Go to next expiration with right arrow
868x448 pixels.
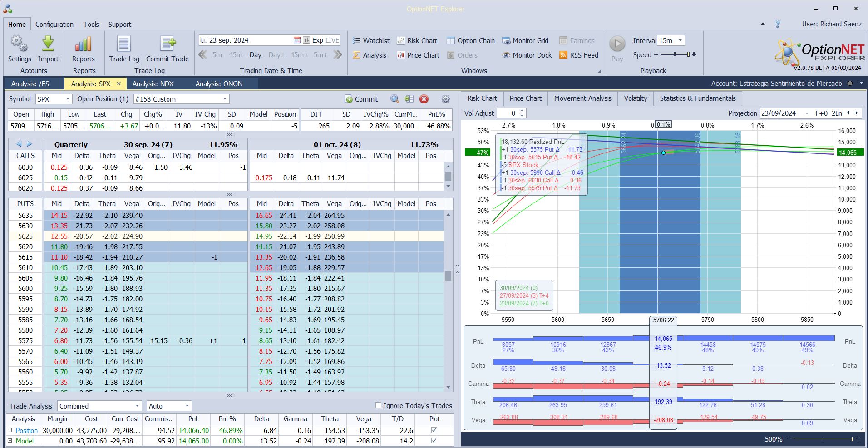(30, 144)
